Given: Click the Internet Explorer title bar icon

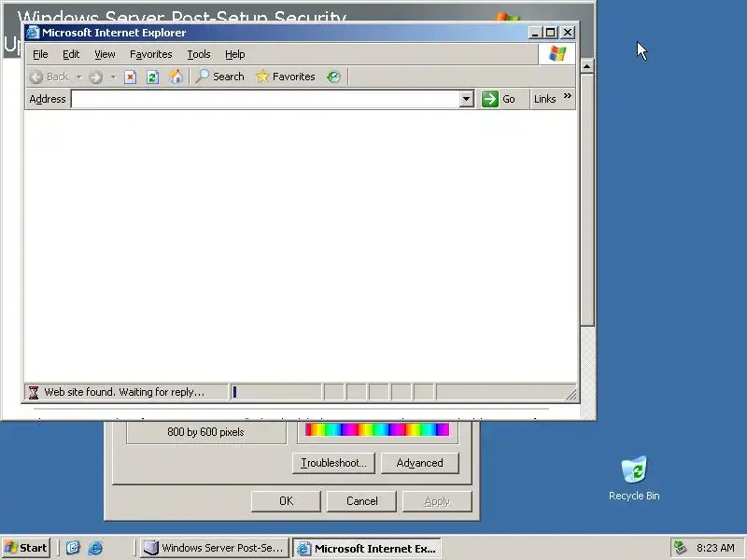Looking at the screenshot, I should 33,33.
